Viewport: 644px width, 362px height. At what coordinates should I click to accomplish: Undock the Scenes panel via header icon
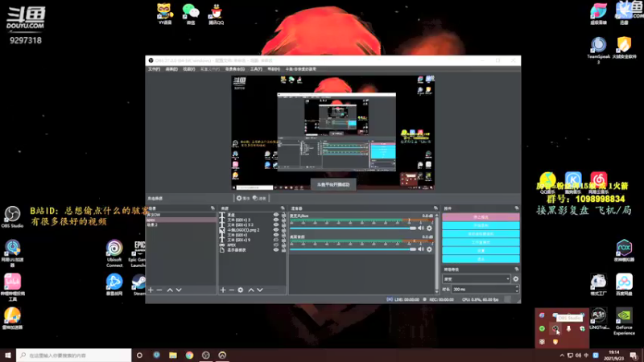213,208
